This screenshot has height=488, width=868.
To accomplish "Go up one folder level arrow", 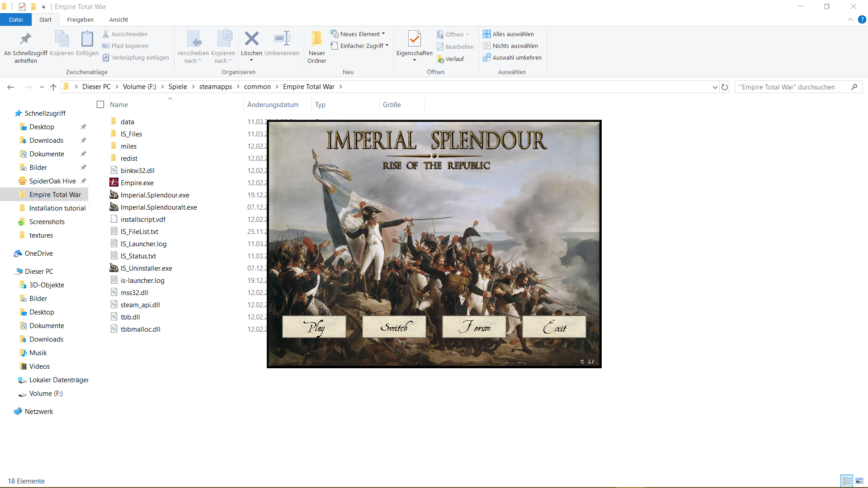I will pyautogui.click(x=53, y=87).
